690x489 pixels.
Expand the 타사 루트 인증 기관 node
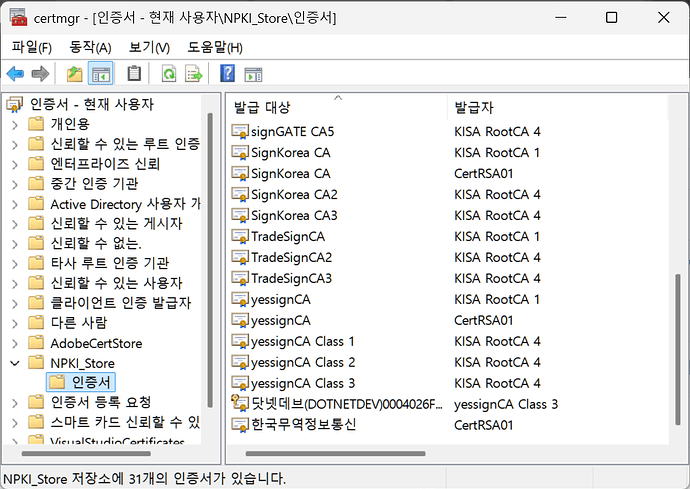tap(15, 264)
